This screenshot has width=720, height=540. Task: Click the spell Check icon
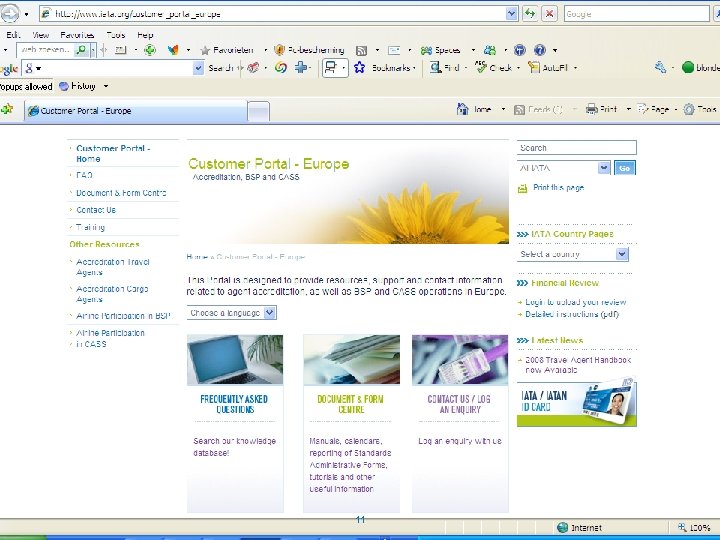481,68
